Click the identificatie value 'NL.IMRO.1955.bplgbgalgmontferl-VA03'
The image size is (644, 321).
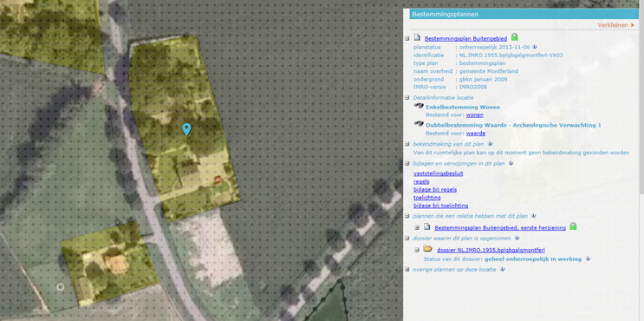pyautogui.click(x=511, y=55)
